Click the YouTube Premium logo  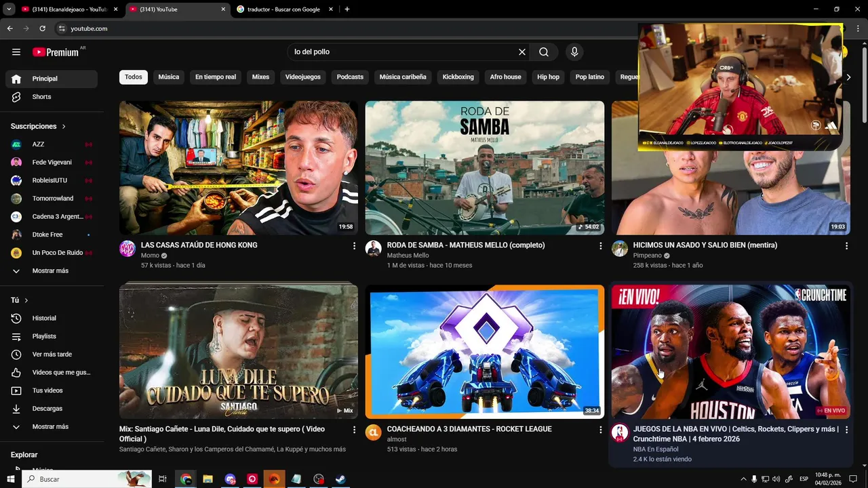pos(56,52)
